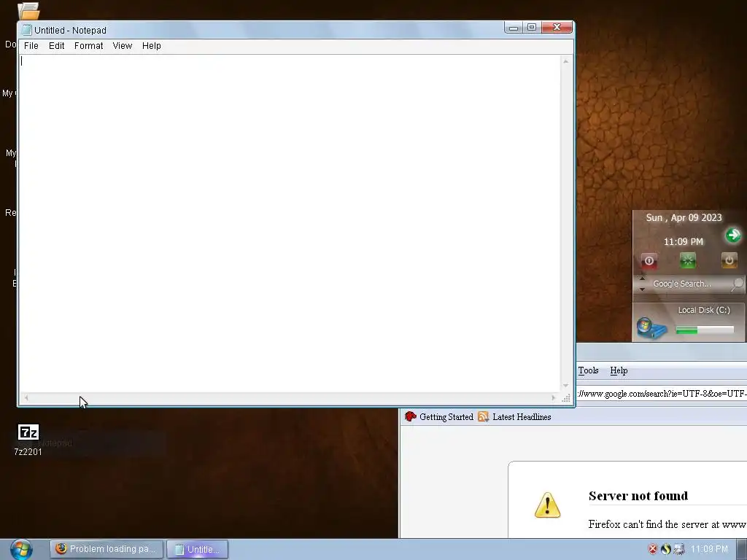The image size is (747, 560).
Task: Click the 11:09 PM time on the widget
Action: [683, 242]
